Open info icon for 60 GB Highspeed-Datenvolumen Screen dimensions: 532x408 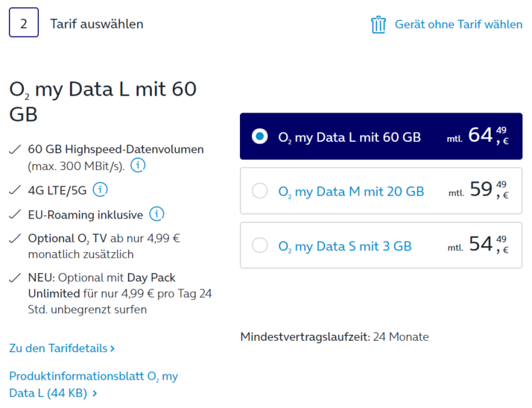[x=138, y=166]
